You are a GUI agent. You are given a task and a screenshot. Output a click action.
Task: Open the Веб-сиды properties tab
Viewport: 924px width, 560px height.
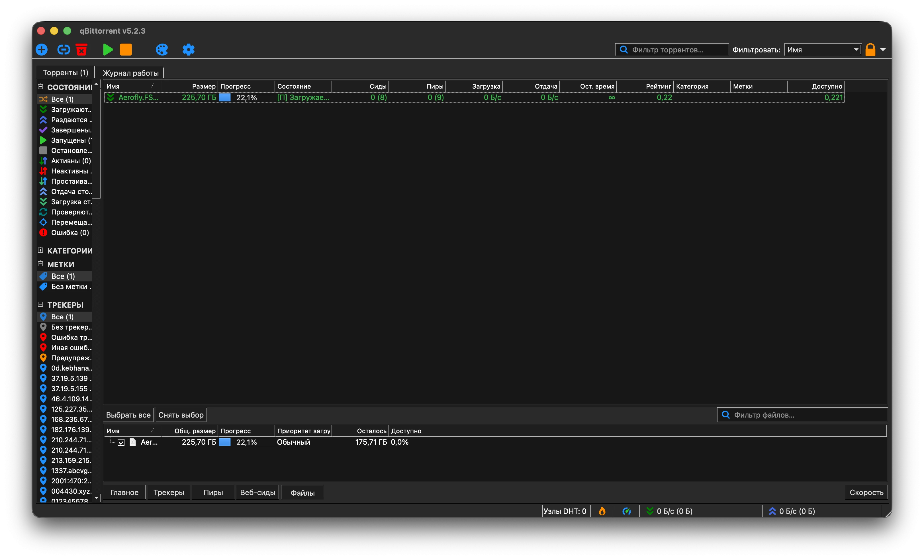pyautogui.click(x=257, y=492)
